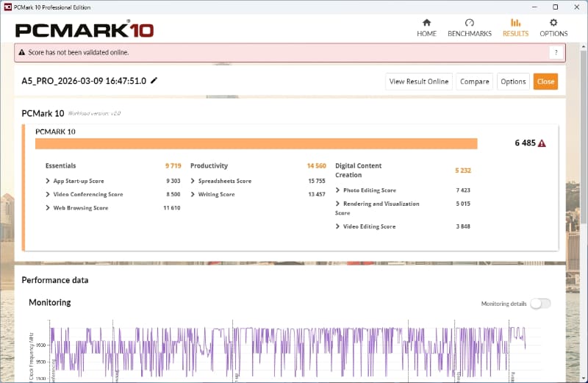Switch to BENCHMARKS label in navigation
The height and width of the screenshot is (383, 588).
click(470, 34)
